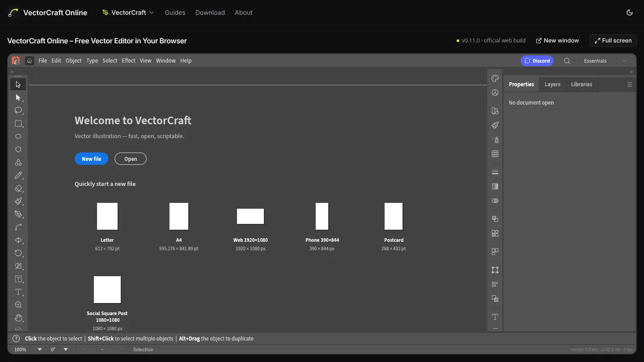Click the search magnifier in the menu bar
This screenshot has width=644, height=362.
coord(567,61)
